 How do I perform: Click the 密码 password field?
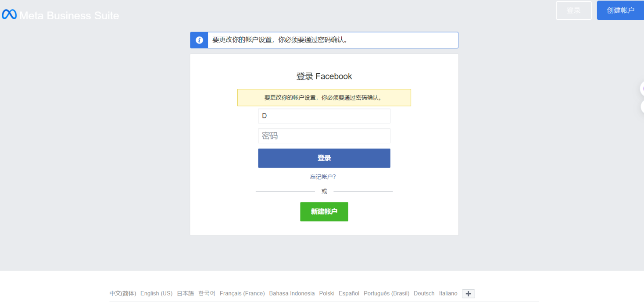coord(324,136)
